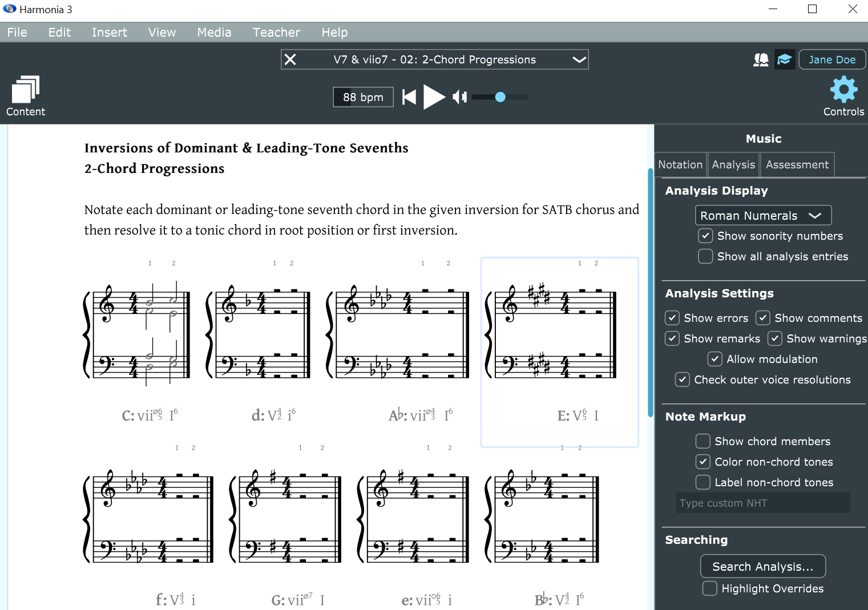The width and height of the screenshot is (868, 610).
Task: Toggle Show warnings checkbox
Action: 775,338
